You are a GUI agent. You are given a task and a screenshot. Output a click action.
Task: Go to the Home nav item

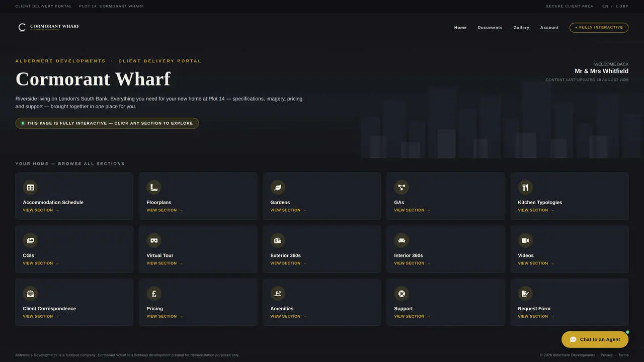coord(460,28)
